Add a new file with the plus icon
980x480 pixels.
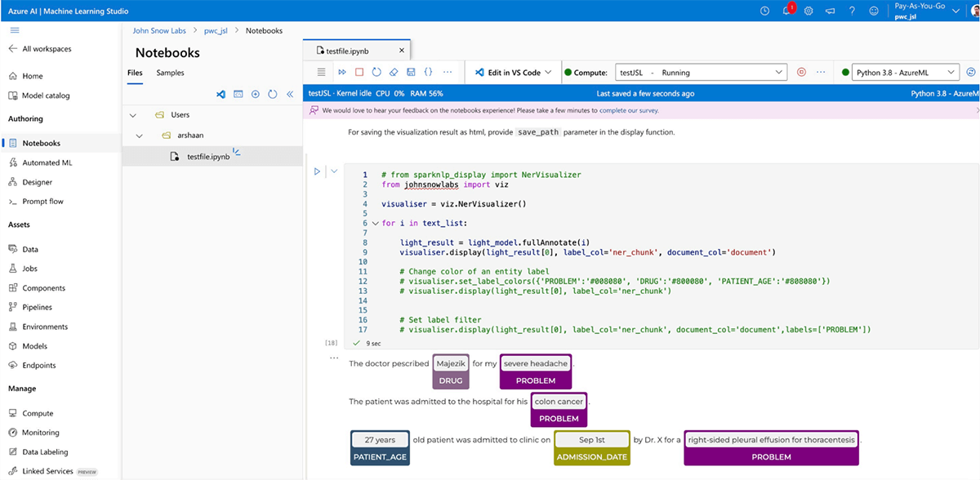(x=256, y=95)
